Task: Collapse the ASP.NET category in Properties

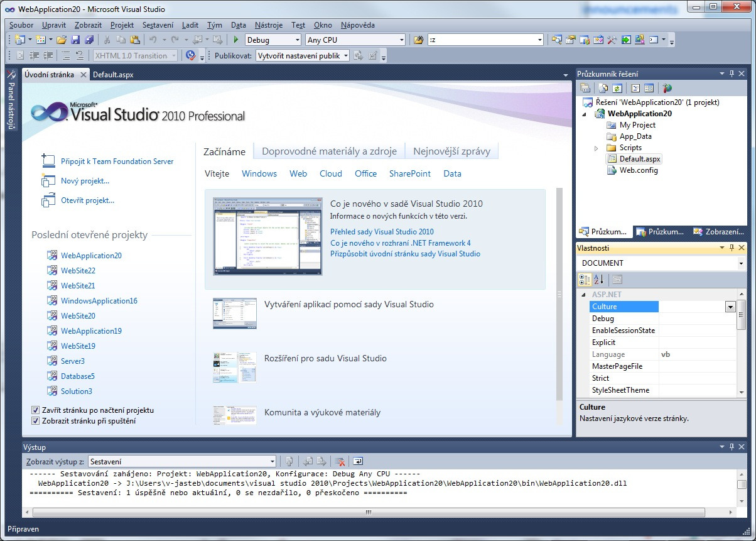Action: [x=584, y=294]
